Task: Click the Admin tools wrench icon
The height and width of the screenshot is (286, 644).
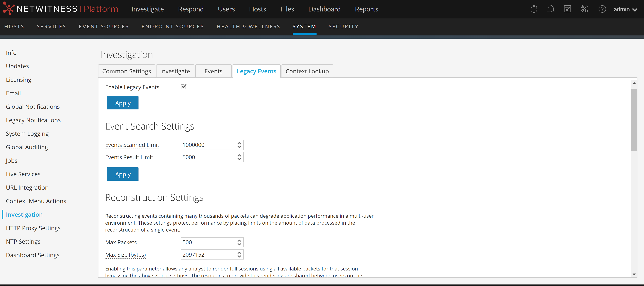Action: [584, 9]
